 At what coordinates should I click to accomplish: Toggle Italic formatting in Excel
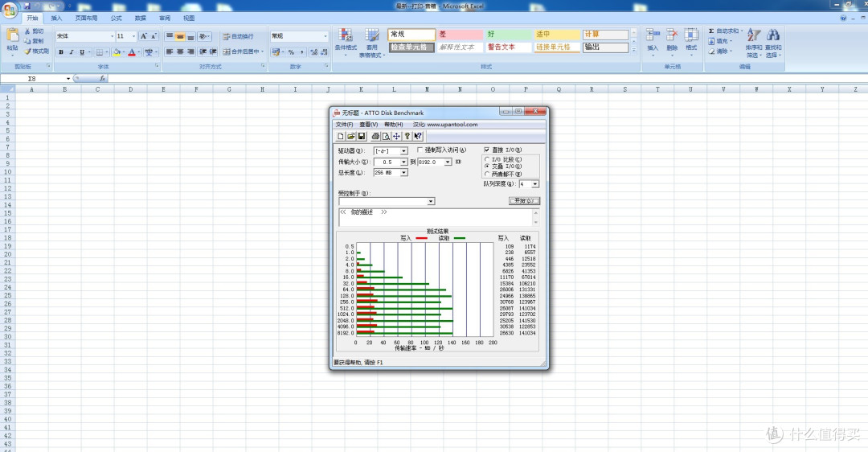point(72,52)
